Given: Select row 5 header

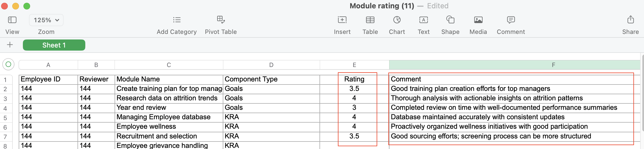Looking at the screenshot, I should (5, 118).
